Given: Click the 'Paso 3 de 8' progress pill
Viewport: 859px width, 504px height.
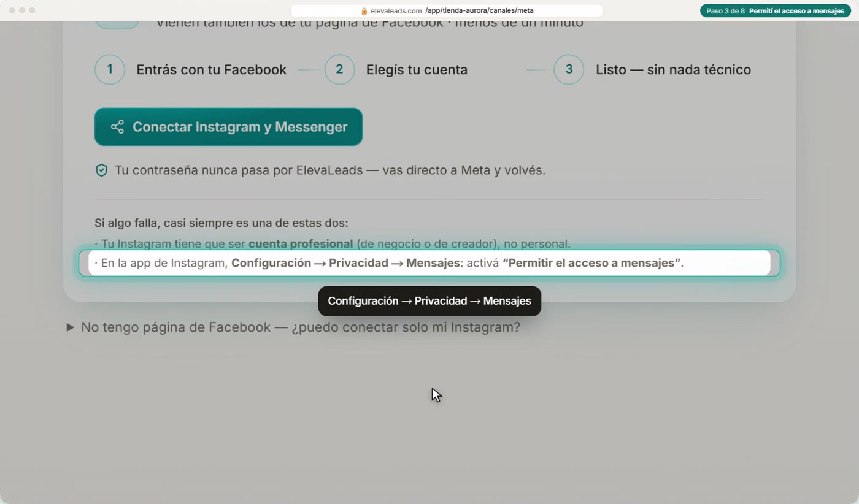Looking at the screenshot, I should 775,11.
